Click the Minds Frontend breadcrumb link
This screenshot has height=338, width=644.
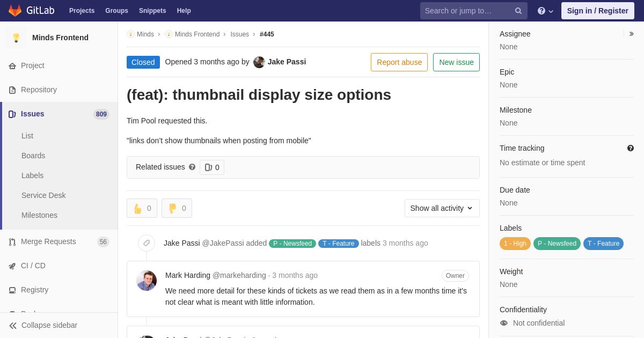coord(197,34)
